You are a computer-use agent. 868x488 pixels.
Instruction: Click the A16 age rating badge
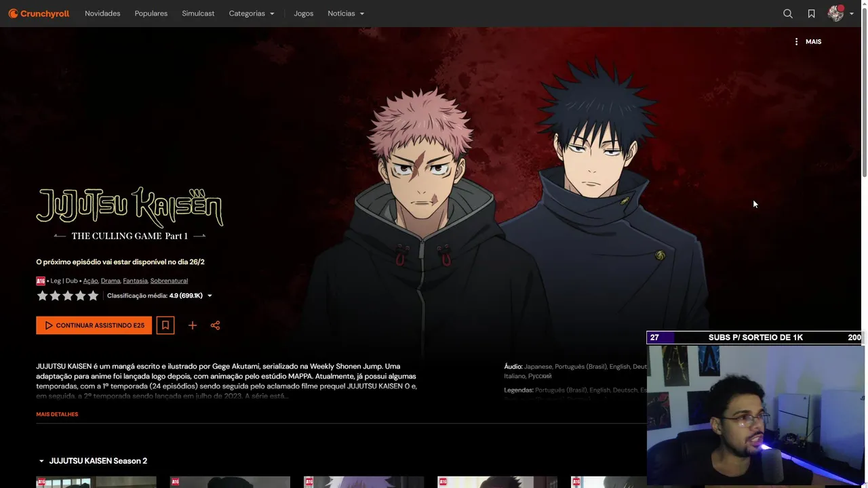[41, 281]
